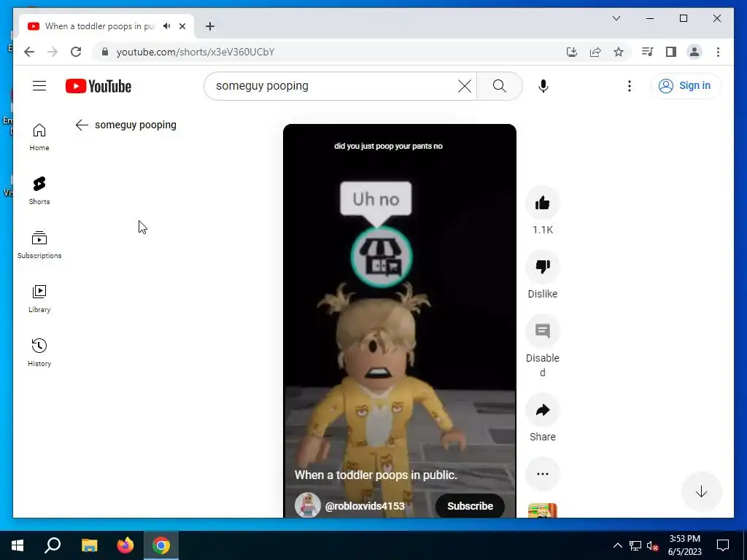Open the YouTube hamburger guide menu
This screenshot has height=560, width=747.
(39, 86)
